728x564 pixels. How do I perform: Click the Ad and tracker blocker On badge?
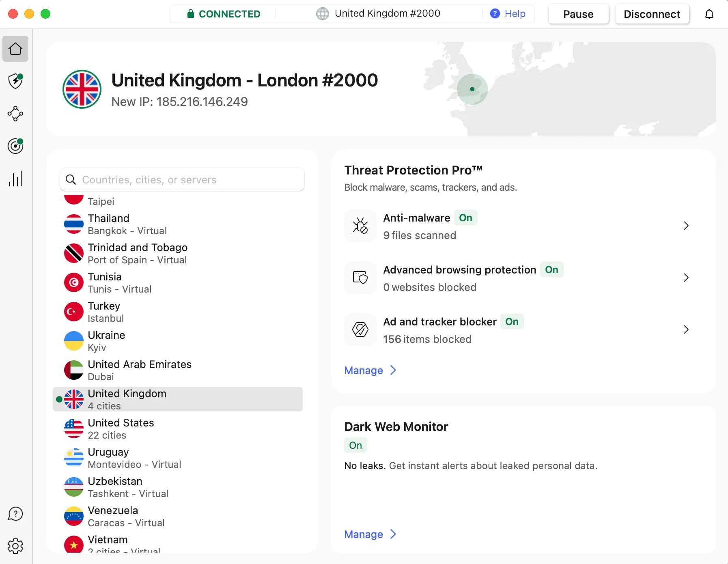(512, 322)
